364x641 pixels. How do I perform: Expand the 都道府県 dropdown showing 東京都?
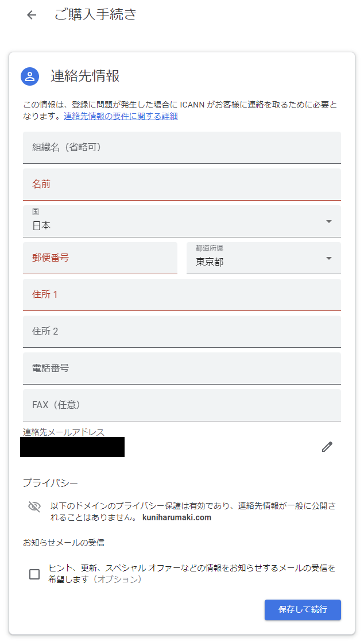tap(264, 258)
